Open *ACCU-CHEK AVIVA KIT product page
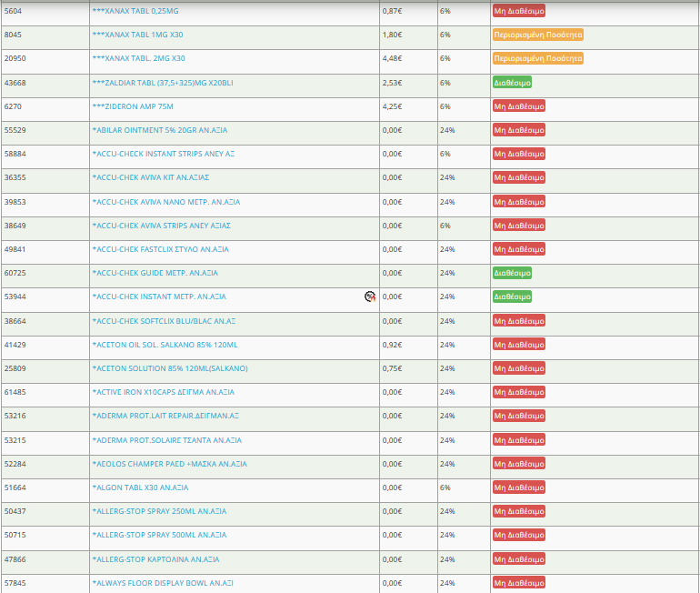Image resolution: width=700 pixels, height=593 pixels. coord(151,177)
